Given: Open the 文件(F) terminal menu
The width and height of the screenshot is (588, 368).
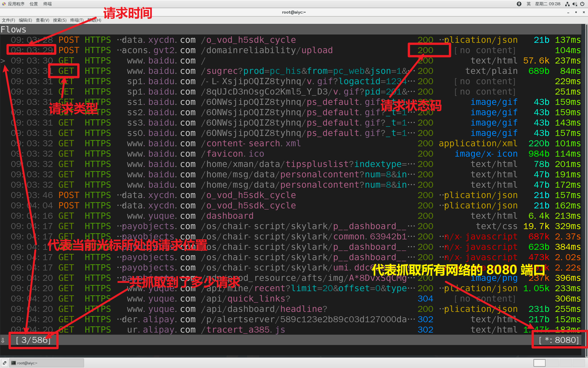Looking at the screenshot, I should pos(8,20).
